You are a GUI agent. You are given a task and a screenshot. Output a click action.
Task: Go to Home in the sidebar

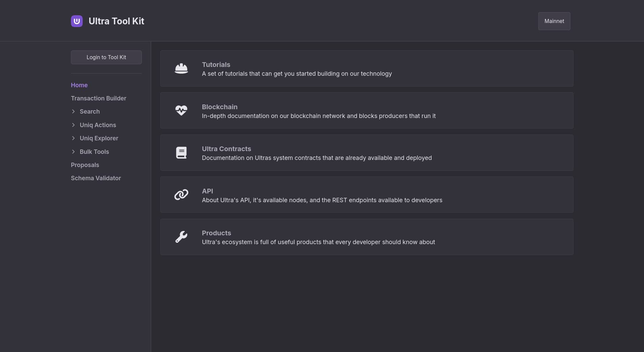pos(79,85)
